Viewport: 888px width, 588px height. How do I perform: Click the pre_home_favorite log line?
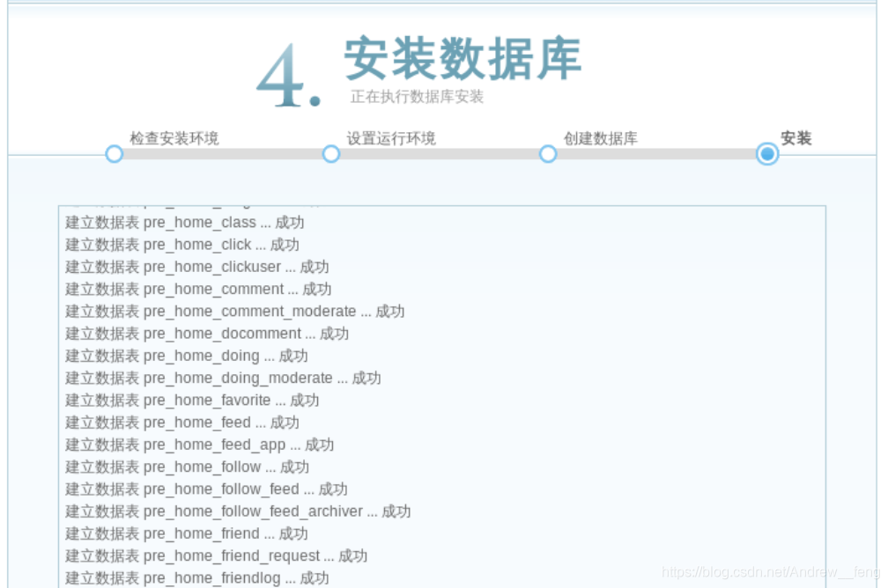192,401
